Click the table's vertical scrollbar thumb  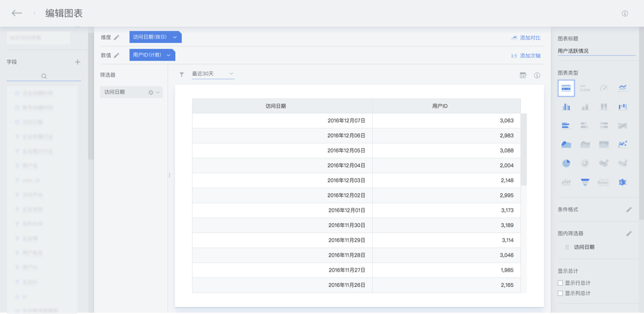(524, 149)
